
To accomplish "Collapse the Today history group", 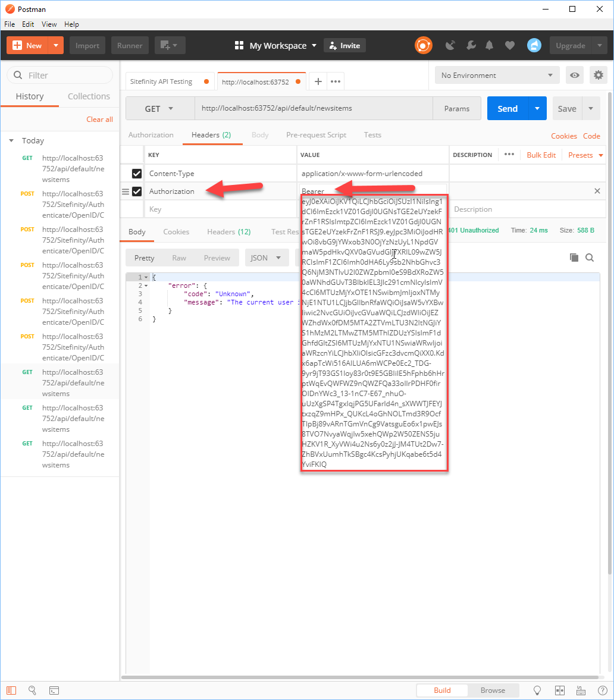I will [x=11, y=140].
